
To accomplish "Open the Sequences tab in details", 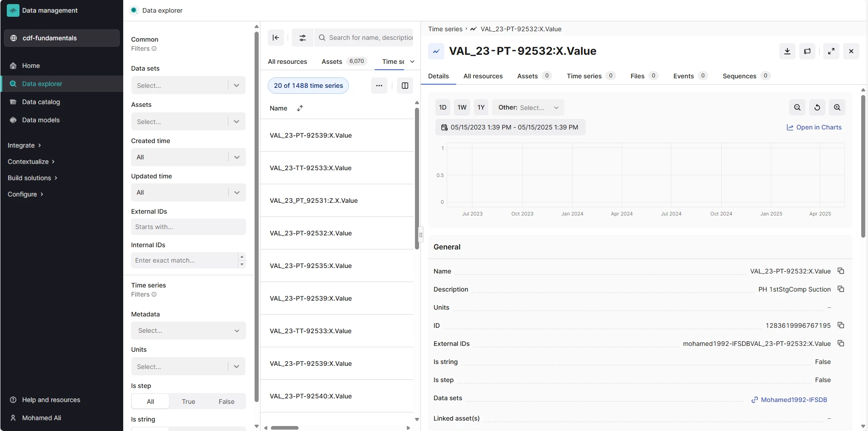I will (747, 76).
